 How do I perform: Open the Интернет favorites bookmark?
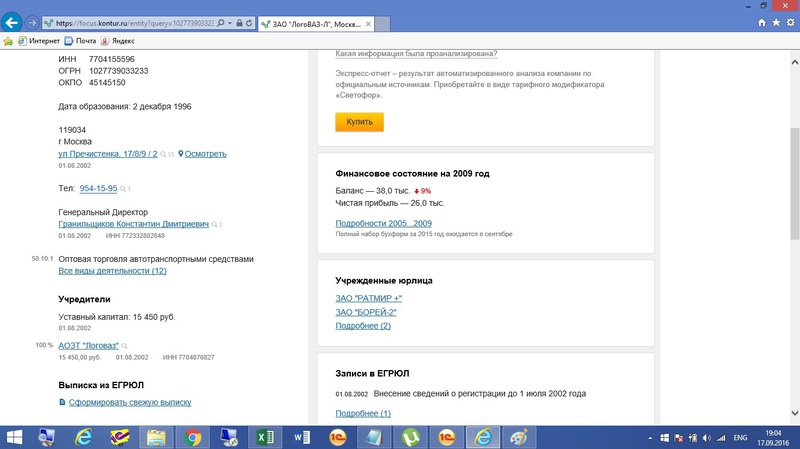point(39,41)
